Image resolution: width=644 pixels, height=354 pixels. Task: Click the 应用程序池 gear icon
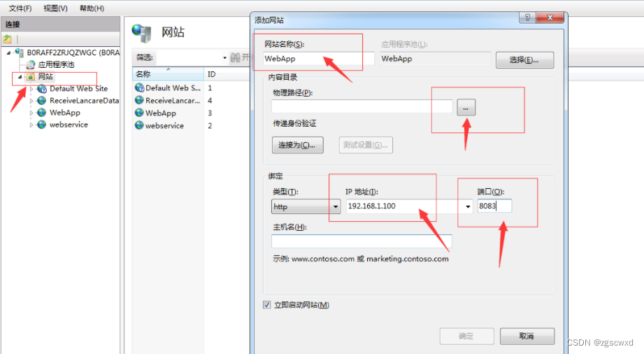30,64
